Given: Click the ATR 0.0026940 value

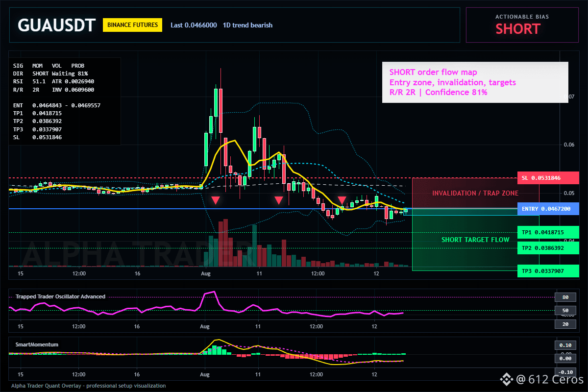Looking at the screenshot, I should coord(73,81).
